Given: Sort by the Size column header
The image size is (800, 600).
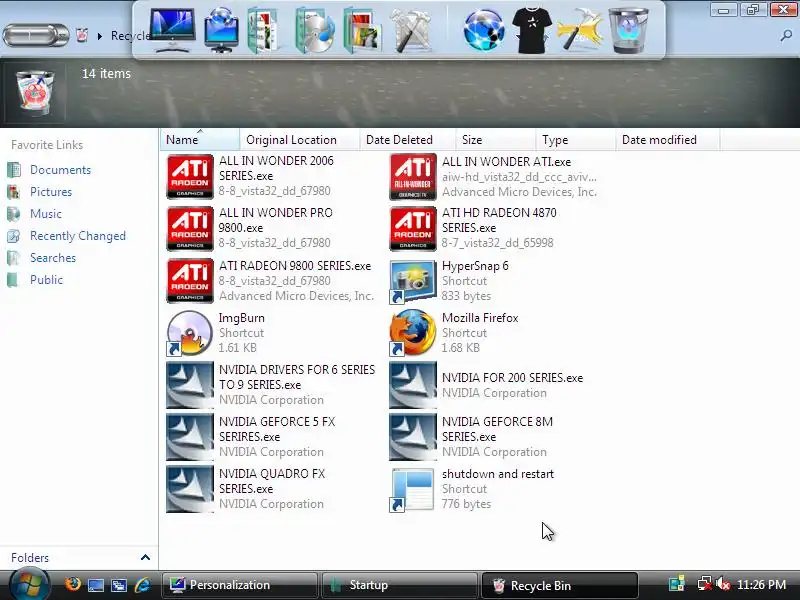Looking at the screenshot, I should click(495, 140).
